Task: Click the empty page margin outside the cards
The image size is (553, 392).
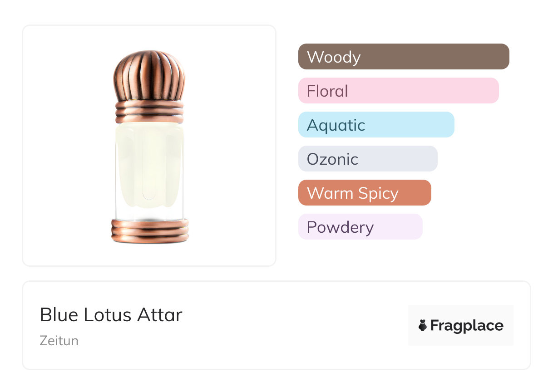Action: 540,181
